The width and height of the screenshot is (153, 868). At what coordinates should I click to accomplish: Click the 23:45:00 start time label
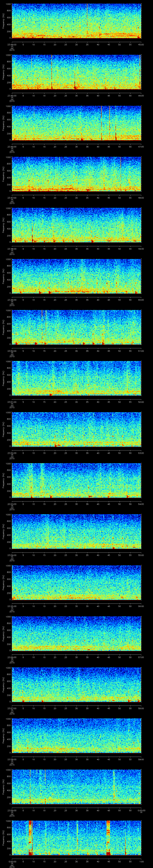(12, 96)
